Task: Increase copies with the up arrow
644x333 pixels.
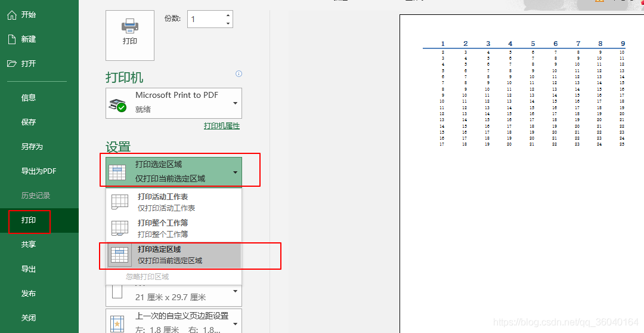Action: [x=228, y=15]
